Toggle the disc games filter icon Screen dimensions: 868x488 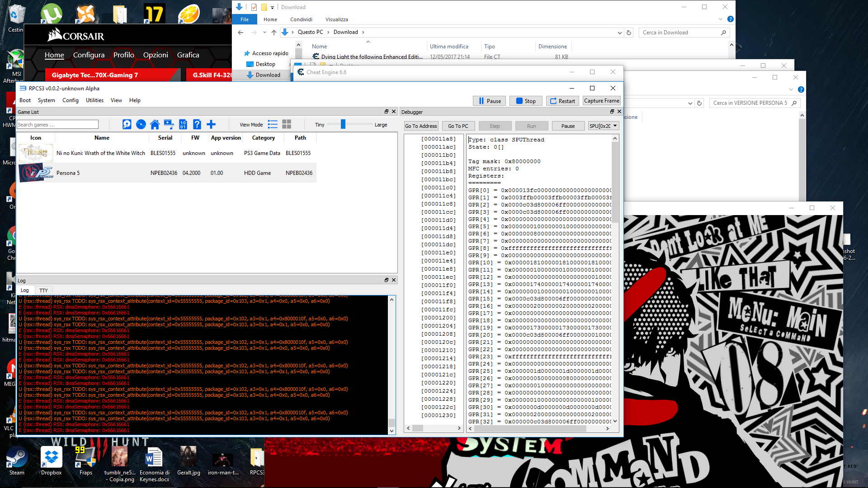141,124
